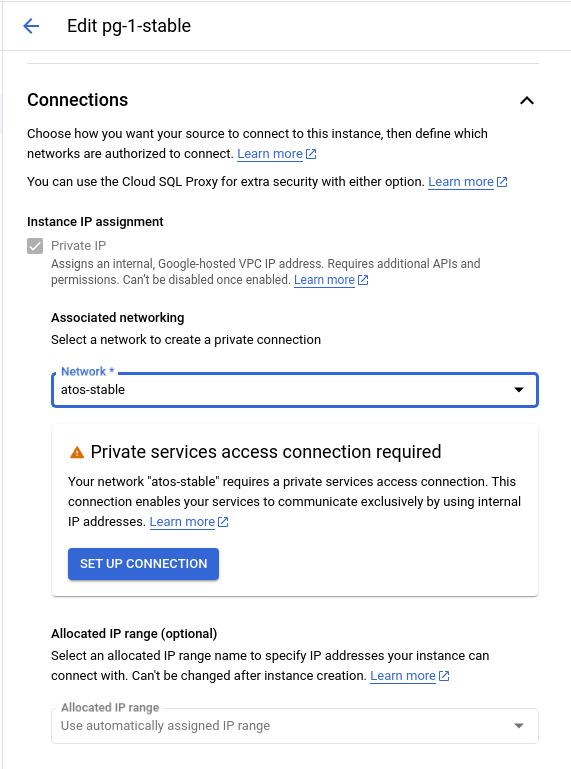
Task: Collapse the Connections section chevron
Action: click(x=526, y=101)
